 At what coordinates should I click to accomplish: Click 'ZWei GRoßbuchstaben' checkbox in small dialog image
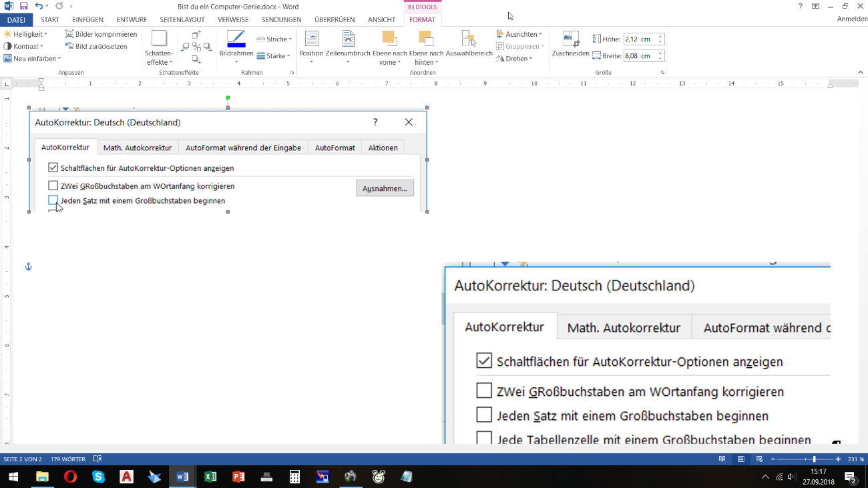tap(53, 186)
